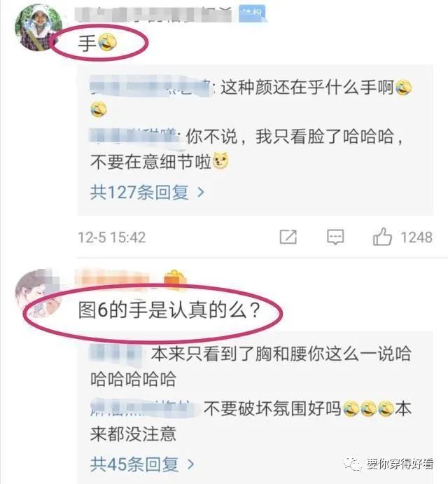Select the comment 图6的手是认真的么？
This screenshot has width=448, height=484.
click(170, 310)
